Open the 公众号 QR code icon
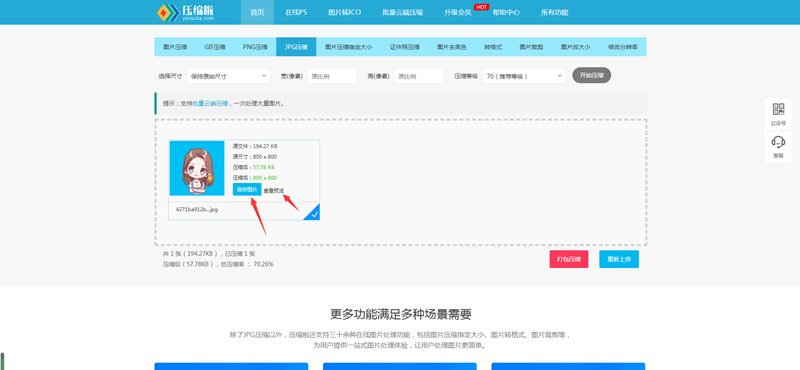 pyautogui.click(x=778, y=109)
